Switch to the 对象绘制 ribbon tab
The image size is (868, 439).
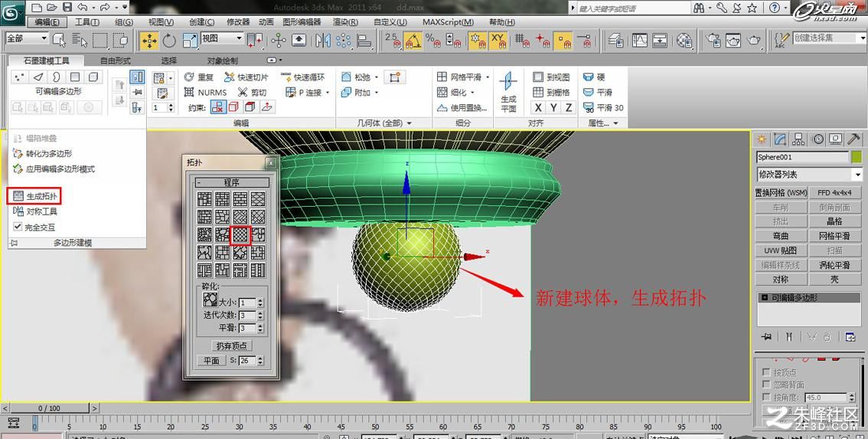click(223, 61)
